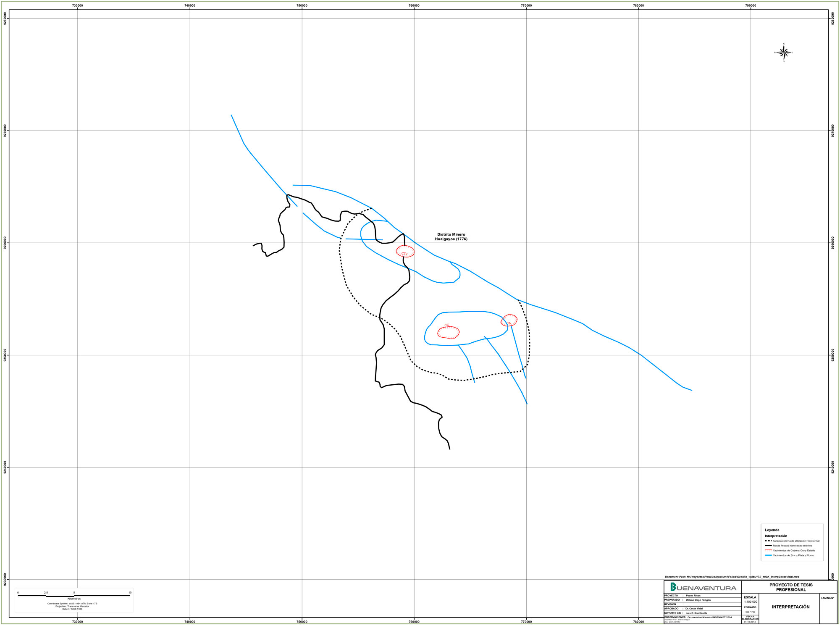Click the Document Path text line
The image size is (840, 625).
732,577
